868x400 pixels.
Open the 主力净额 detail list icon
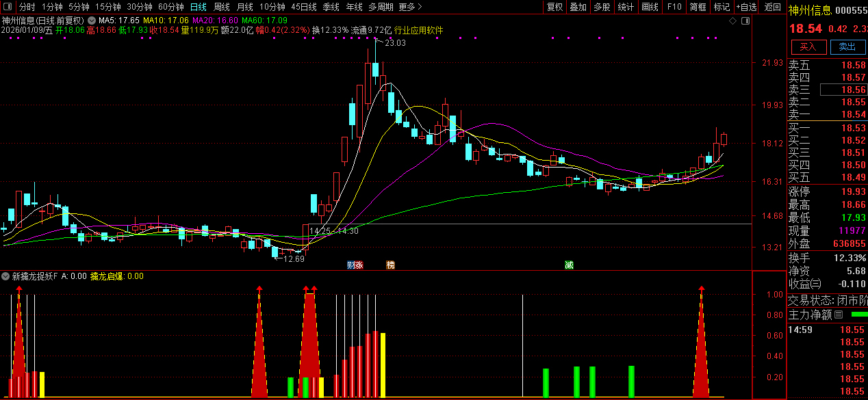pyautogui.click(x=839, y=315)
